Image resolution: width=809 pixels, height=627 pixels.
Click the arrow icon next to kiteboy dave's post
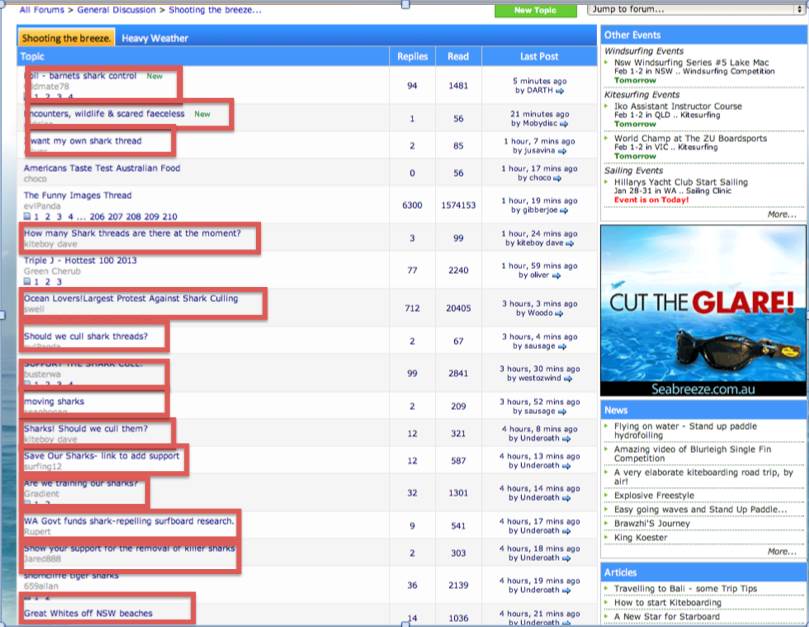coord(569,243)
